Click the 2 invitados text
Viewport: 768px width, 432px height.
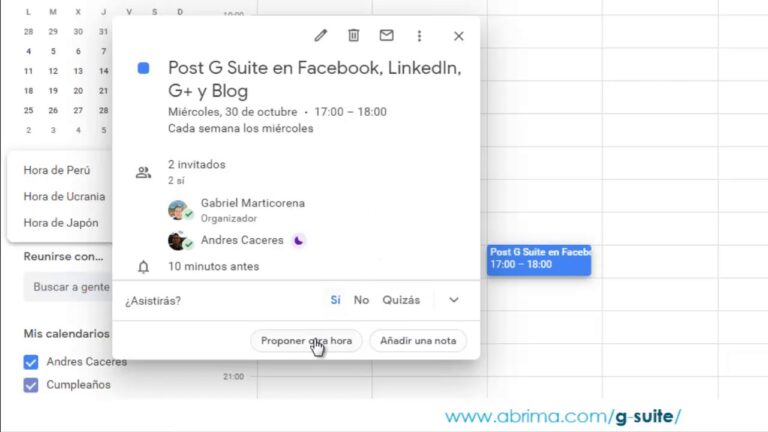[197, 165]
